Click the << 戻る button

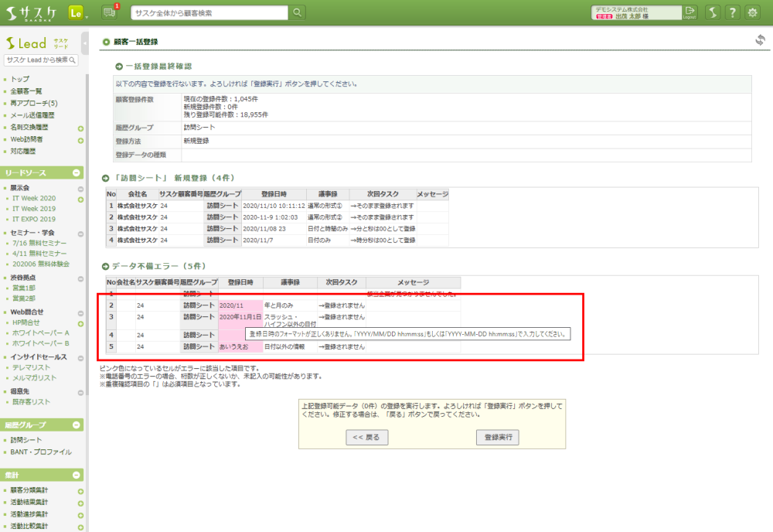pos(366,438)
